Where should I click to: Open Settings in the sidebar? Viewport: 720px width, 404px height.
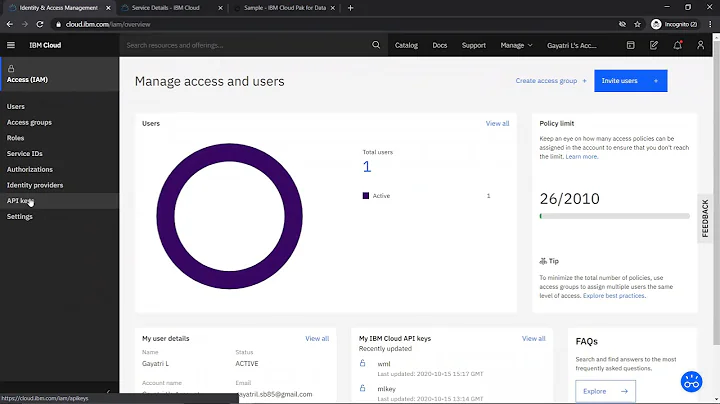[x=19, y=216]
